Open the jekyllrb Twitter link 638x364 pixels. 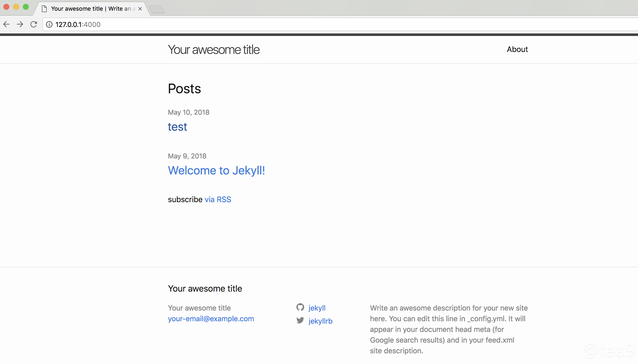tap(320, 321)
